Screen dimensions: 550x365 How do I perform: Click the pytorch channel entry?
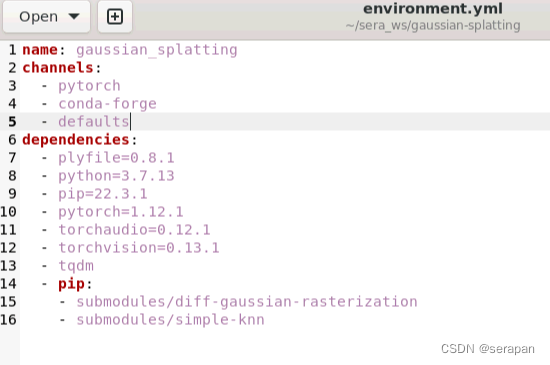[89, 86]
